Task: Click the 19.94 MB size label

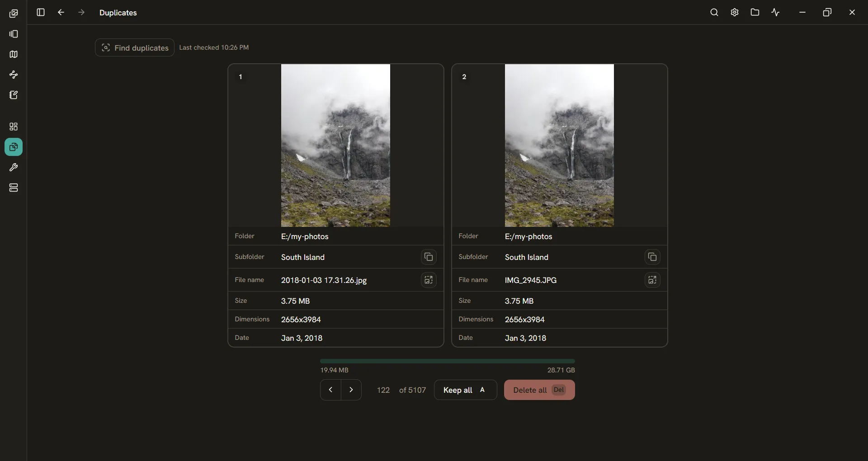Action: click(x=335, y=370)
